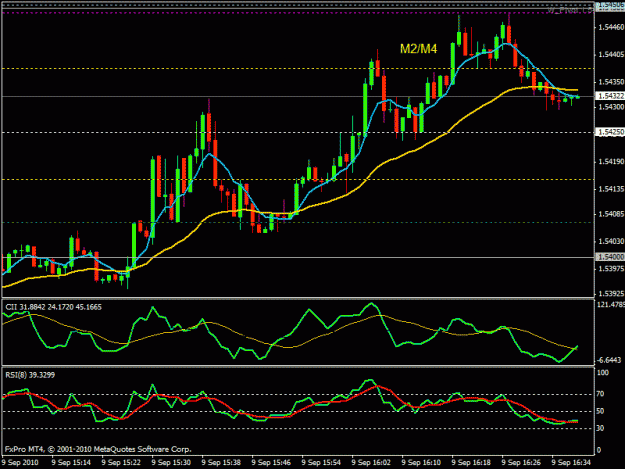This screenshot has width=625, height=469.
Task: Click the RSI(8) 39.3299 indicator label
Action: pos(30,375)
